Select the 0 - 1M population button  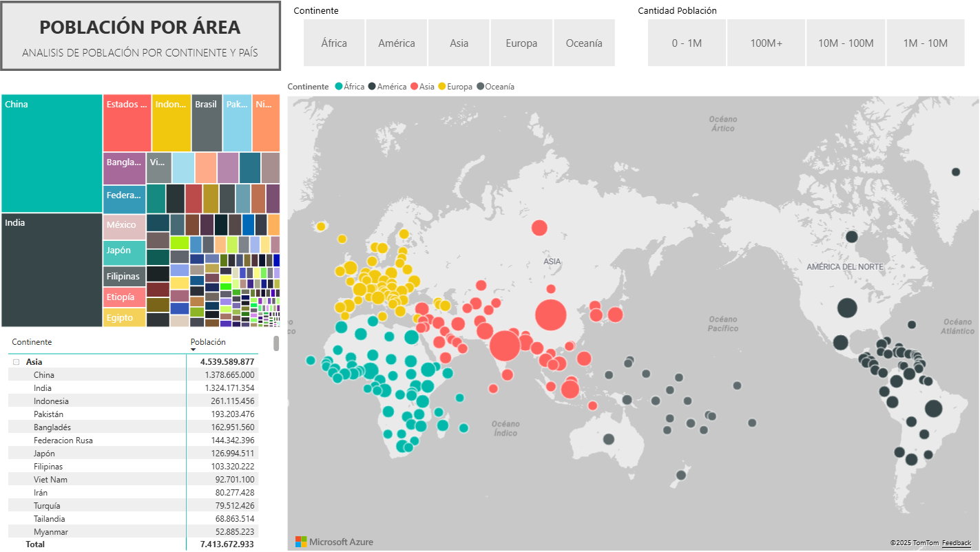pos(687,43)
